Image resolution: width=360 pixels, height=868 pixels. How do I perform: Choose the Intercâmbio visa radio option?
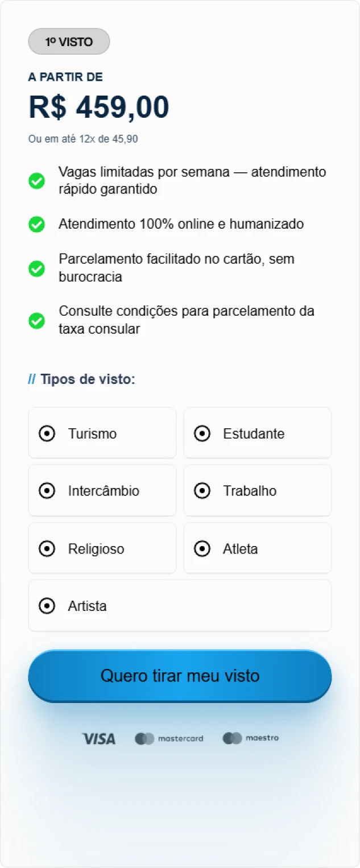coord(47,491)
